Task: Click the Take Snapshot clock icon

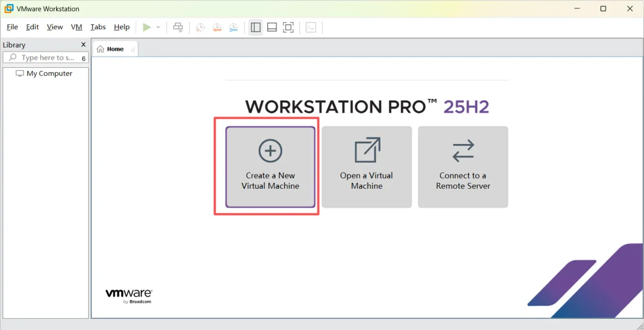Action: click(200, 27)
